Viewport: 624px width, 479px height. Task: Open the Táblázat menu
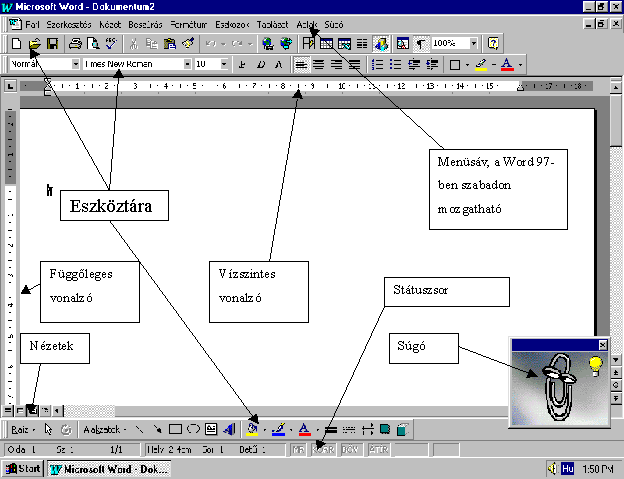(x=272, y=25)
